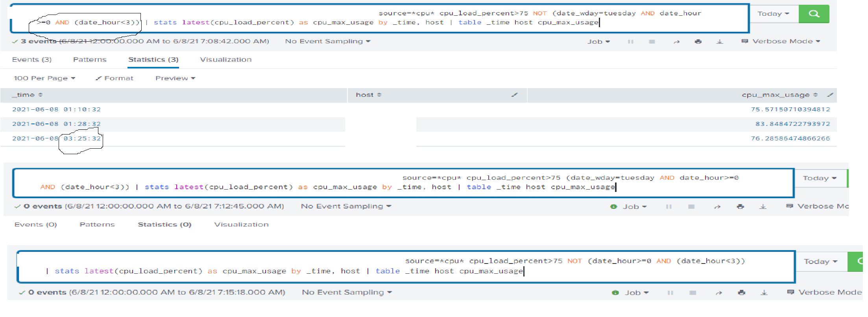
Task: Click the pencil icon in host column header
Action: pyautogui.click(x=514, y=95)
